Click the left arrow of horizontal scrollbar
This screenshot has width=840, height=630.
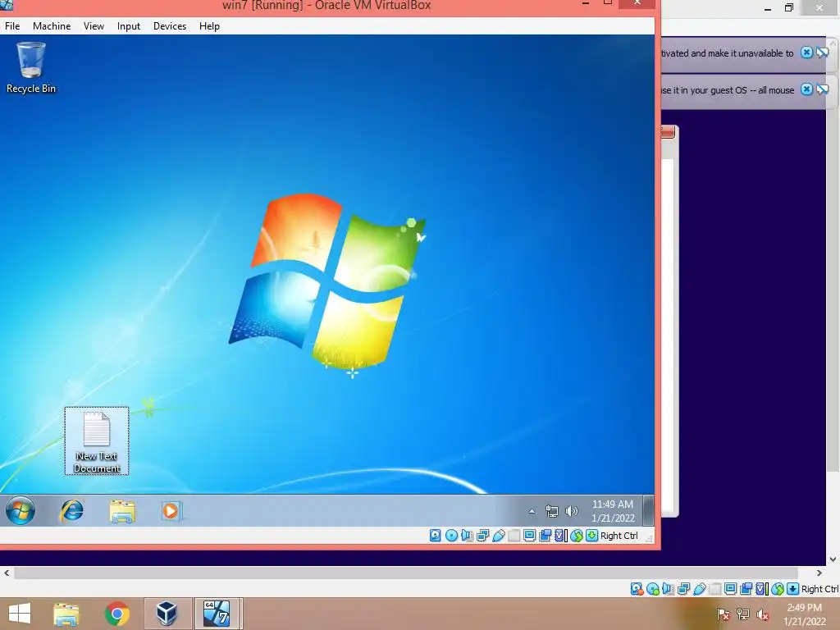click(7, 573)
